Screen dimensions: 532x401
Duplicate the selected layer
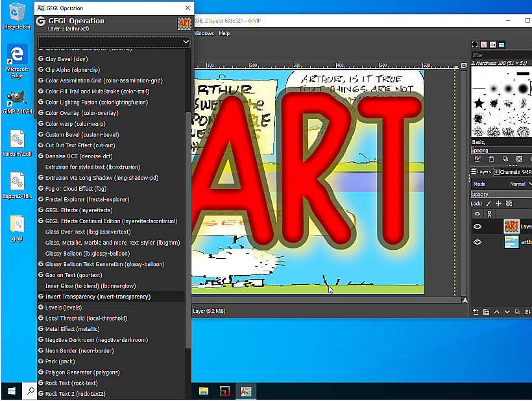point(518,311)
